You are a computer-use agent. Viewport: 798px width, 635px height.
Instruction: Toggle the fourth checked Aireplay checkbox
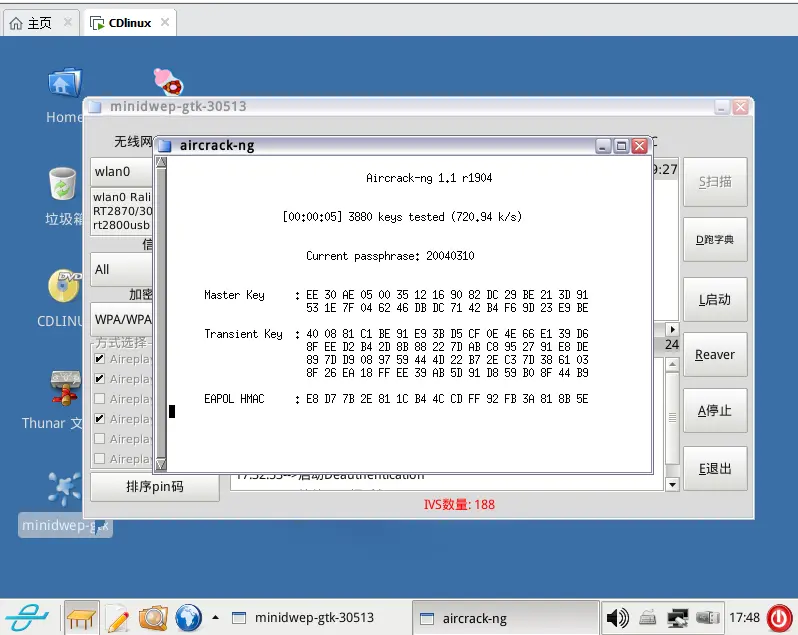(100, 419)
